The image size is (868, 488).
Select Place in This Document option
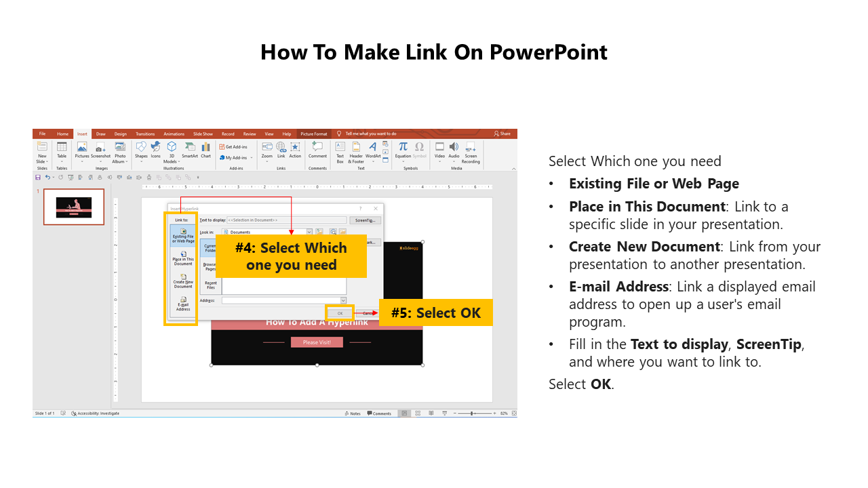pos(183,259)
